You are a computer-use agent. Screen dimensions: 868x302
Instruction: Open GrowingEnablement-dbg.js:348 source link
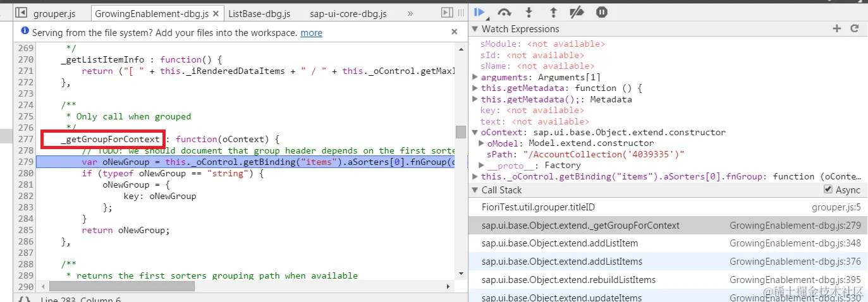[x=795, y=243]
